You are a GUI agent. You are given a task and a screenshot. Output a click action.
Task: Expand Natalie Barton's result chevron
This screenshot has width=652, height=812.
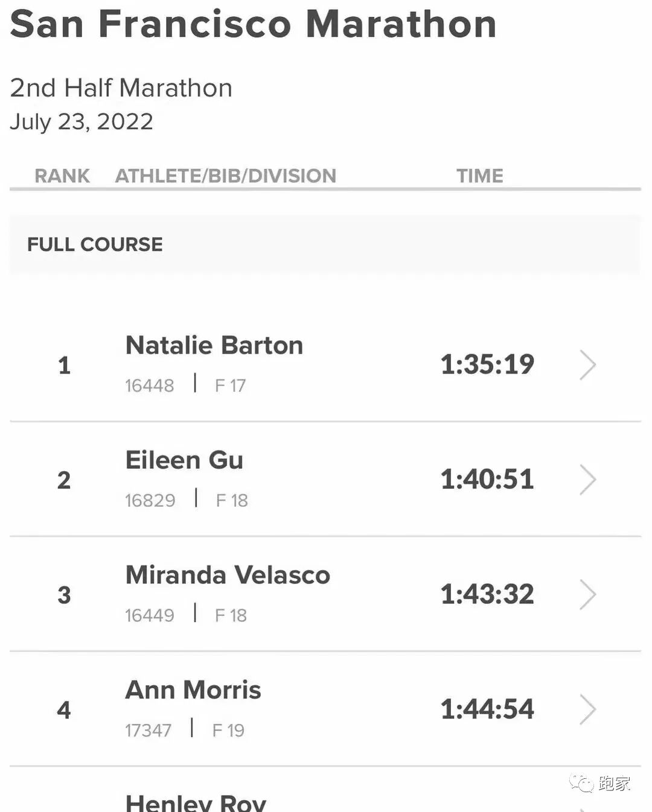pyautogui.click(x=587, y=365)
